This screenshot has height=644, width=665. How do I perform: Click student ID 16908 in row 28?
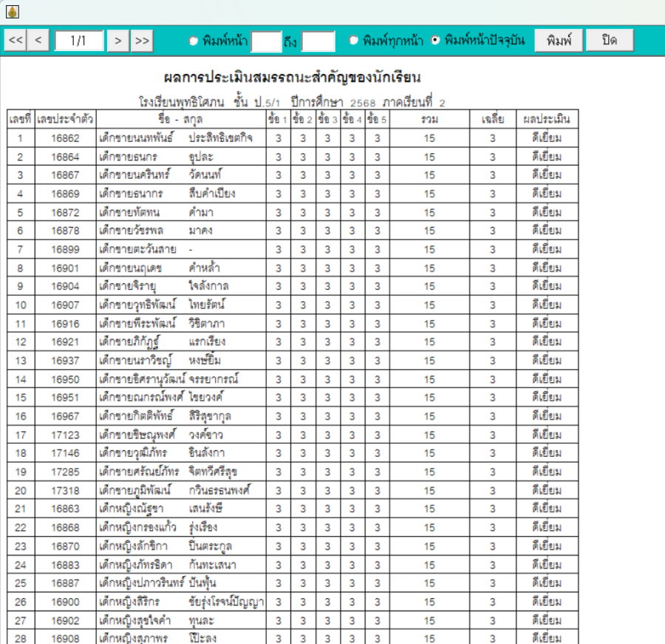[65, 637]
